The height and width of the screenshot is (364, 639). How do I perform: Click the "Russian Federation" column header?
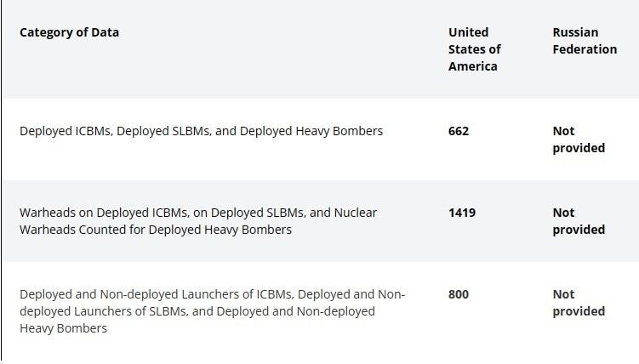click(585, 41)
